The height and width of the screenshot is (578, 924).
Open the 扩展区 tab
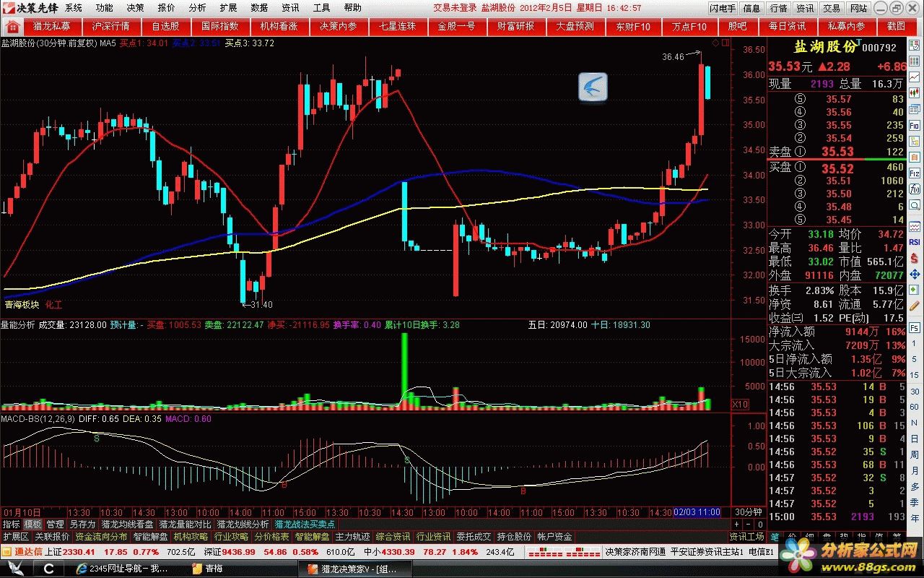tap(16, 537)
